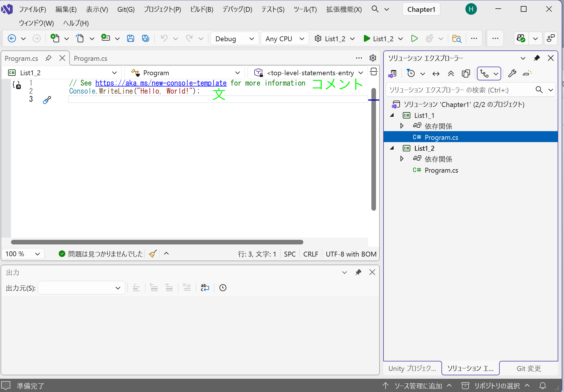Viewport: 564px width, 392px height.
Task: Open the ビルド(B) menu
Action: pyautogui.click(x=202, y=10)
